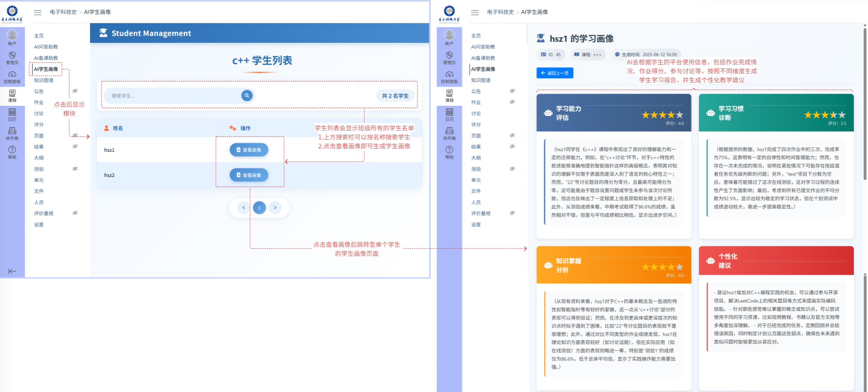Toggle eye icon beside 作业 on hsz1 portrait page

pyautogui.click(x=512, y=102)
